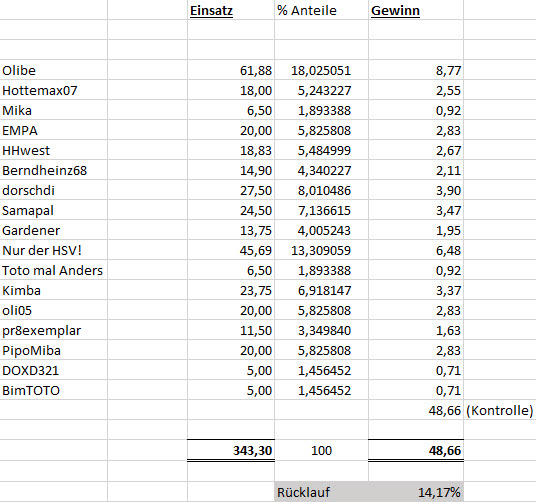Select the total Einsatz cell 343,30
Image resolution: width=536 pixels, height=502 pixels.
pos(231,450)
